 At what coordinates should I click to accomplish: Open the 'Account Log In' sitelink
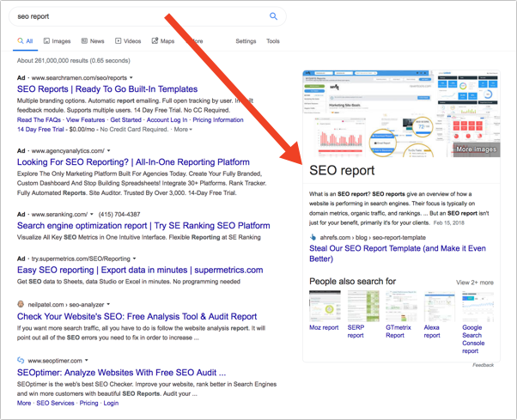167,120
